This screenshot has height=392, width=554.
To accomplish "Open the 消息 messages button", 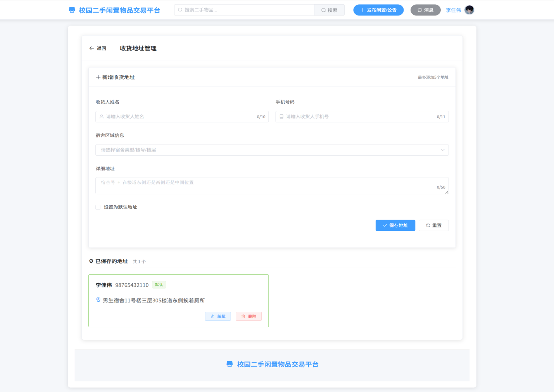I will coord(425,10).
